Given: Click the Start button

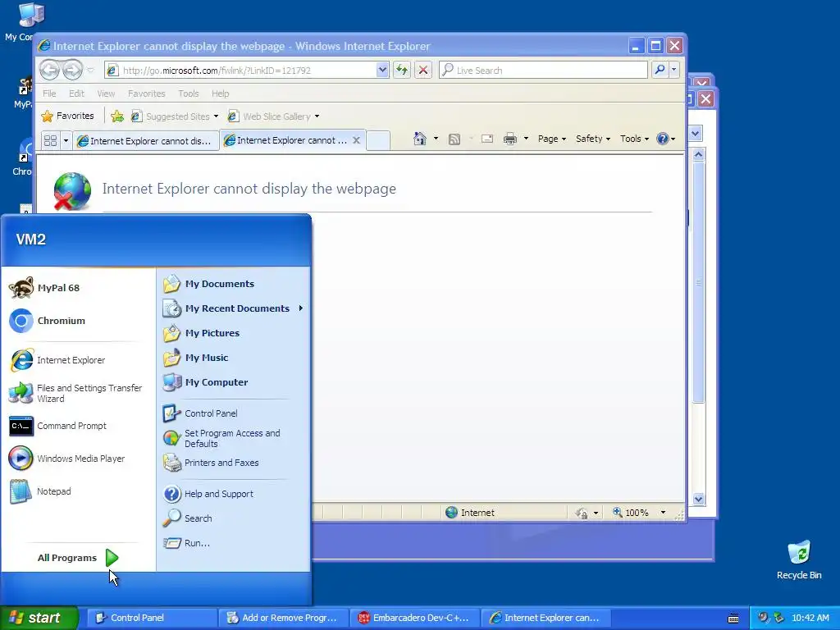Looking at the screenshot, I should click(x=39, y=618).
